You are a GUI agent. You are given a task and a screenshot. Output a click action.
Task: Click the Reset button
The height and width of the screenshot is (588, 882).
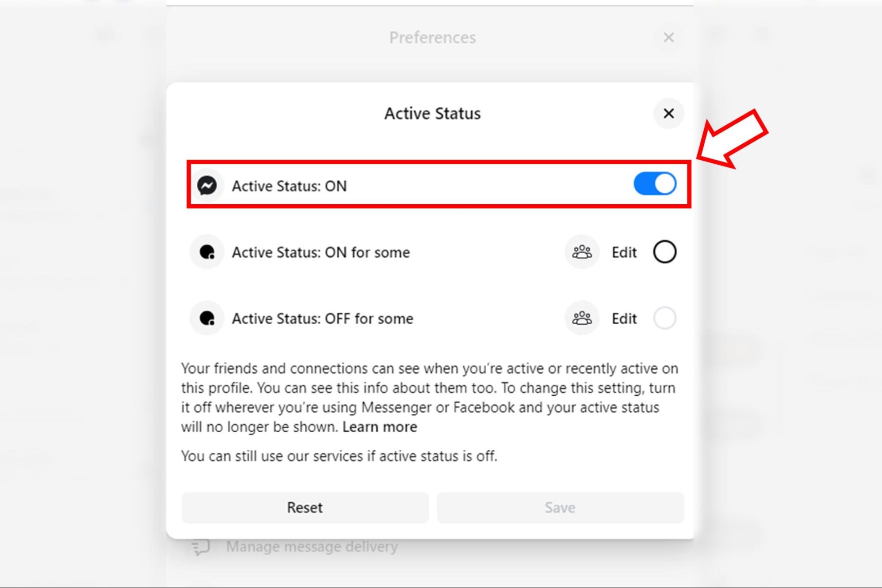click(x=304, y=507)
